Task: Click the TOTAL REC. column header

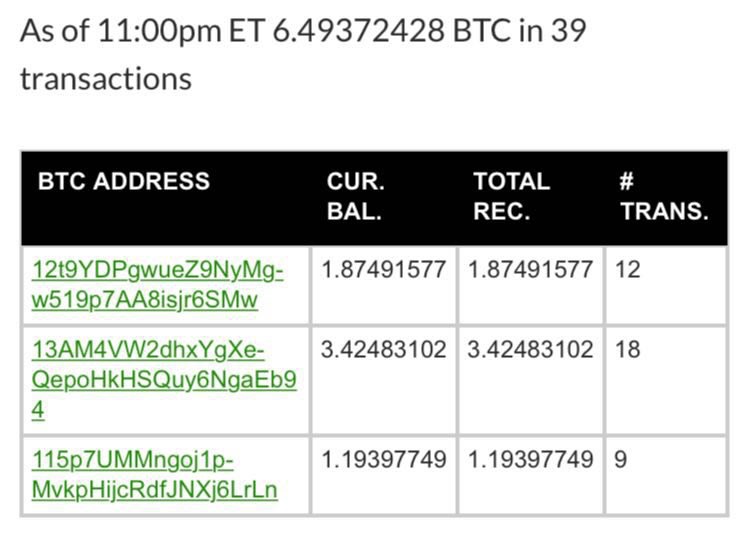Action: pos(512,196)
